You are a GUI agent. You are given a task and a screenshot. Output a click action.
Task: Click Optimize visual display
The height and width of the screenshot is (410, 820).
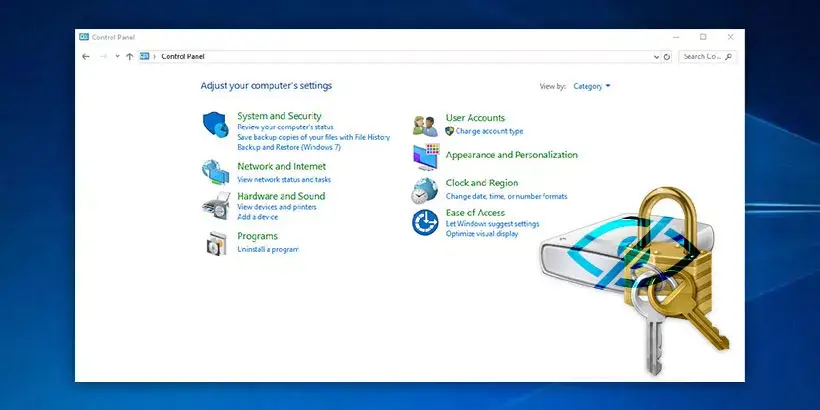coord(482,234)
